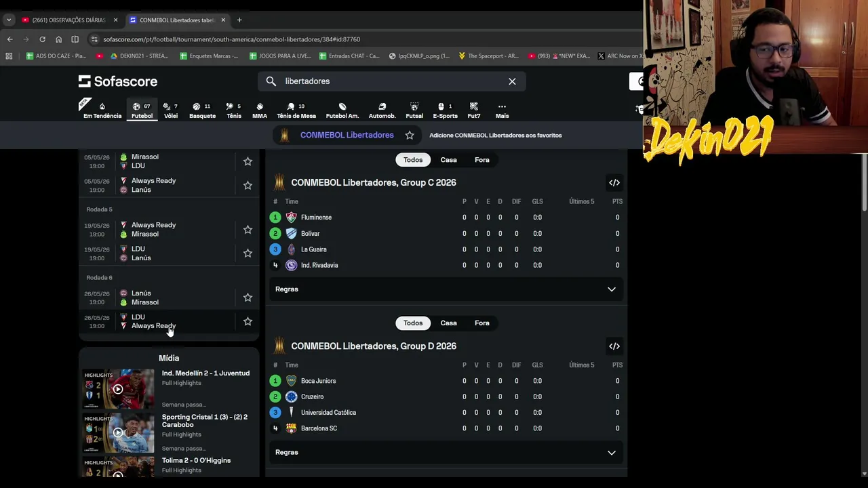Favorite CONMEBOL Libertadores with the star
This screenshot has height=488, width=868.
[410, 135]
